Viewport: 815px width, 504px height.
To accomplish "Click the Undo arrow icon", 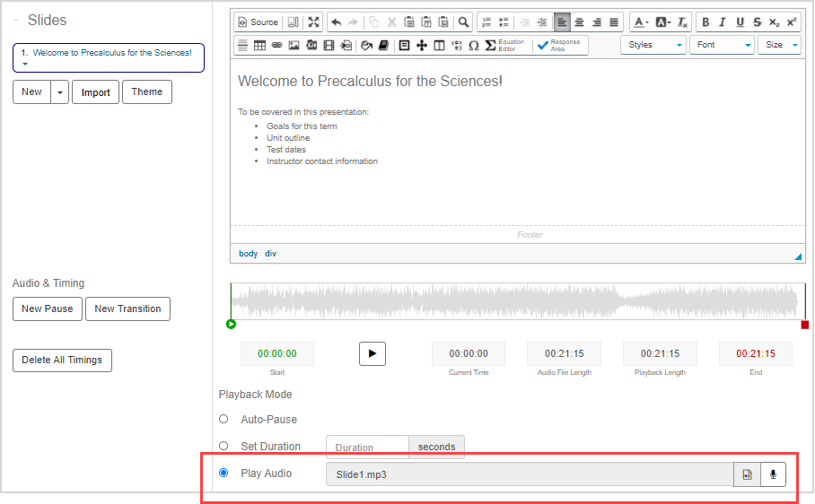I will click(x=336, y=22).
